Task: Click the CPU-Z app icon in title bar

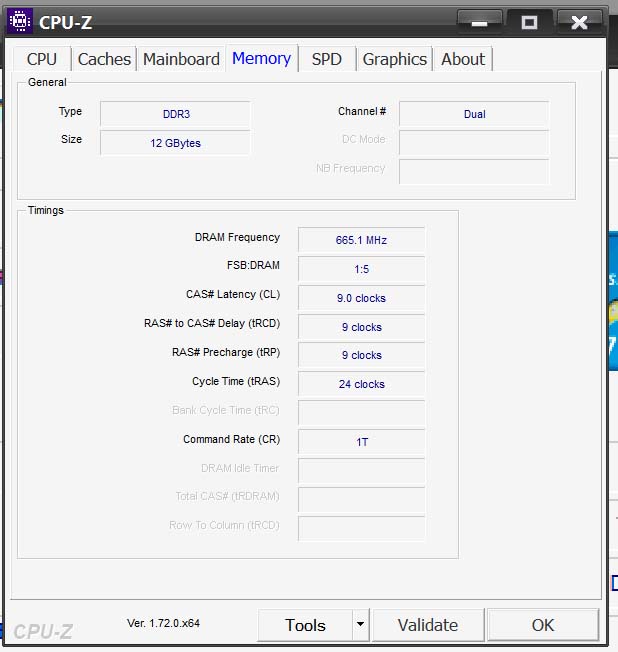Action: click(19, 21)
